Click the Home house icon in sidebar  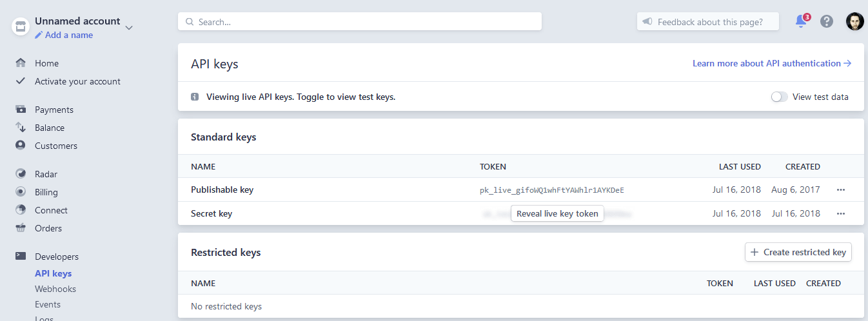(x=21, y=63)
